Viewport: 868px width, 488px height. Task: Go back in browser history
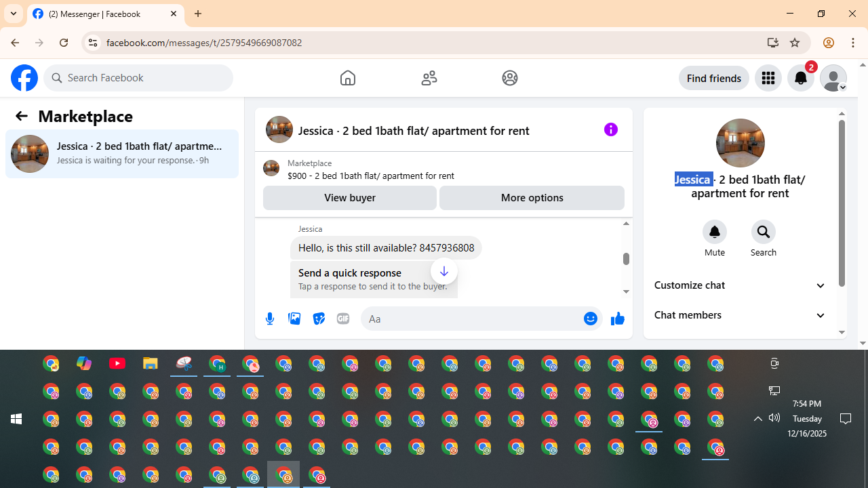pyautogui.click(x=15, y=43)
